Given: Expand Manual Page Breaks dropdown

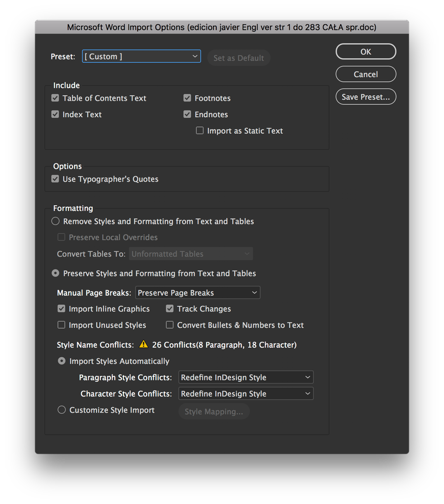Looking at the screenshot, I should [198, 293].
